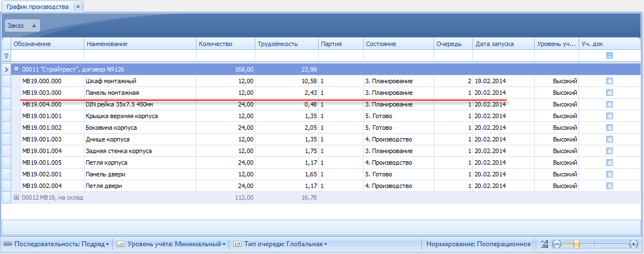The width and height of the screenshot is (644, 254).
Task: Select the Шкаф монтажный name cell
Action: (x=140, y=81)
